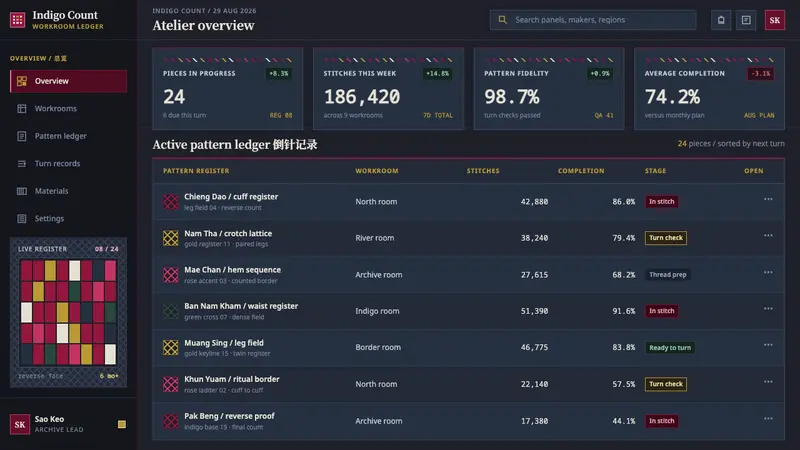Click the Indigo Count grid logo
The image size is (800, 450).
click(x=17, y=20)
